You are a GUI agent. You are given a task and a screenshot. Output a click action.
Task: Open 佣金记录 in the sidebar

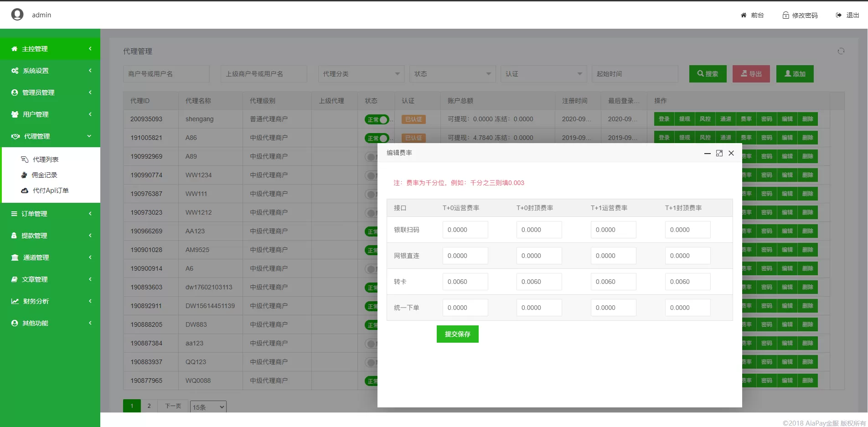[x=44, y=175]
